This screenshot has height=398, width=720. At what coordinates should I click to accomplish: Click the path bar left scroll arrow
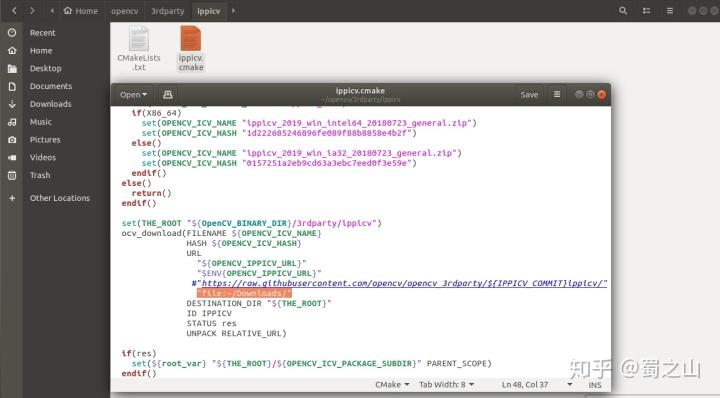pos(52,11)
